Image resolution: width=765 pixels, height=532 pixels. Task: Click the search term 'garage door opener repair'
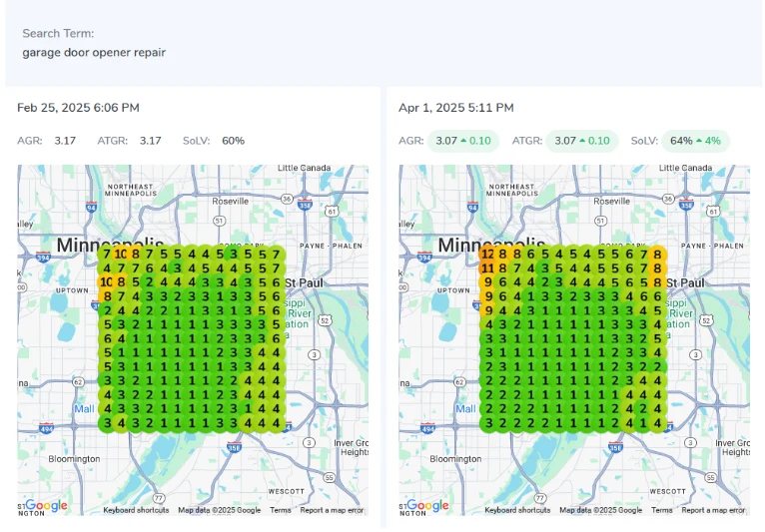pyautogui.click(x=94, y=52)
